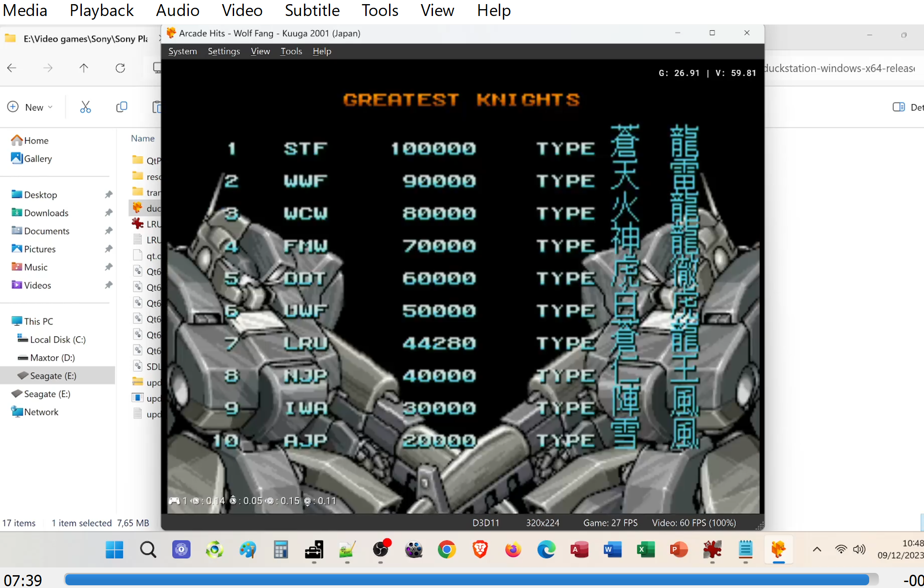Click the Cut scissors icon in Explorer
This screenshot has height=588, width=924.
coord(85,107)
